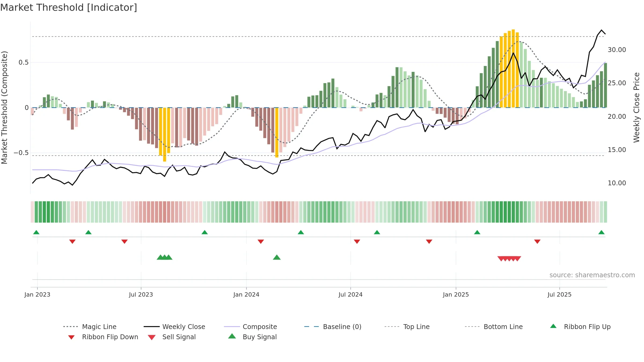
Task: Click the ribbon flip up marker near February 2025
Action: point(477,232)
